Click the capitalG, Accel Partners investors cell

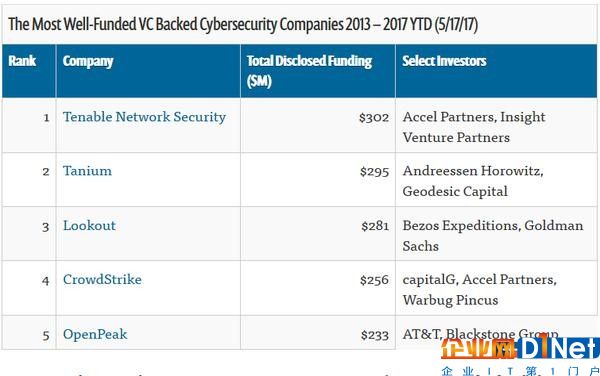(x=496, y=288)
